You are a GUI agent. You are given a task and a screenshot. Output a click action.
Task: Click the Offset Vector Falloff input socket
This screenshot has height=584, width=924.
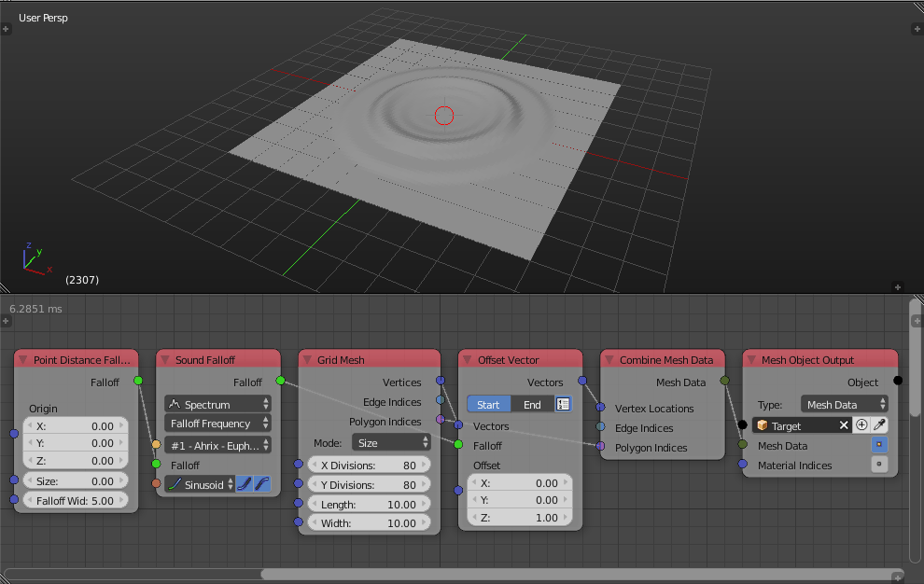(458, 444)
